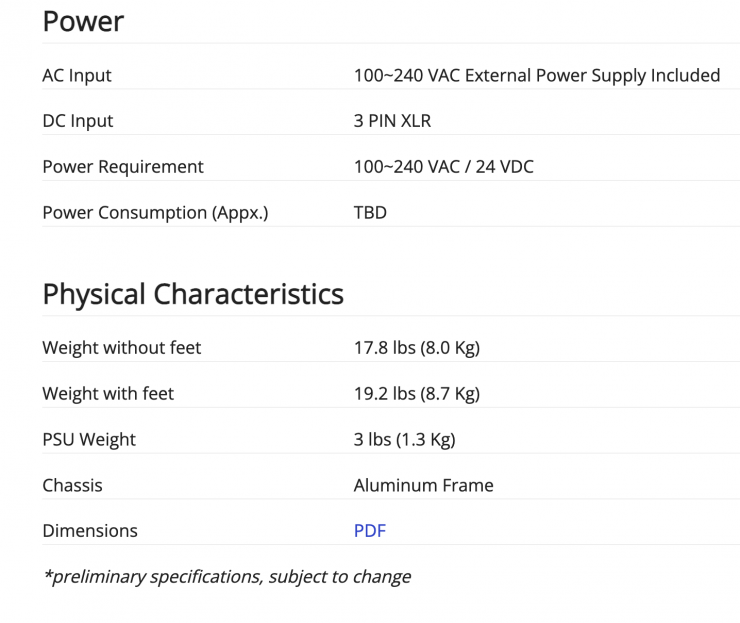
Task: Click the DC Input label
Action: 78,121
